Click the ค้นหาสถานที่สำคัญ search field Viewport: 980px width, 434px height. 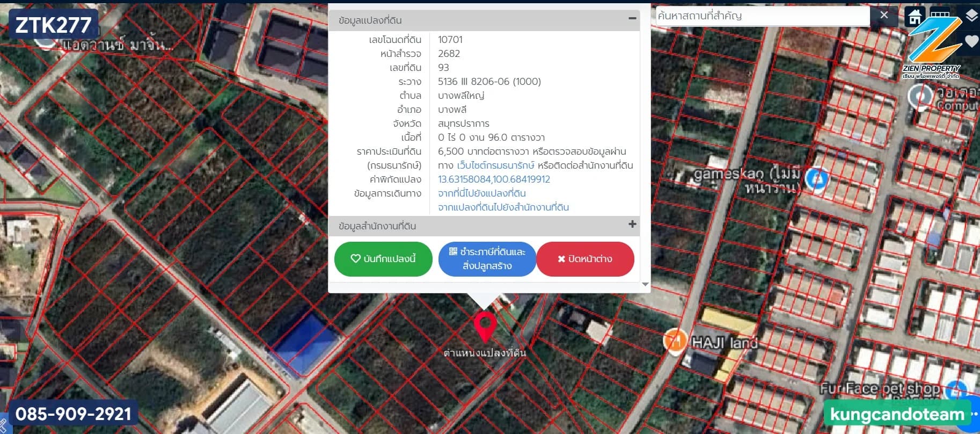tap(762, 16)
